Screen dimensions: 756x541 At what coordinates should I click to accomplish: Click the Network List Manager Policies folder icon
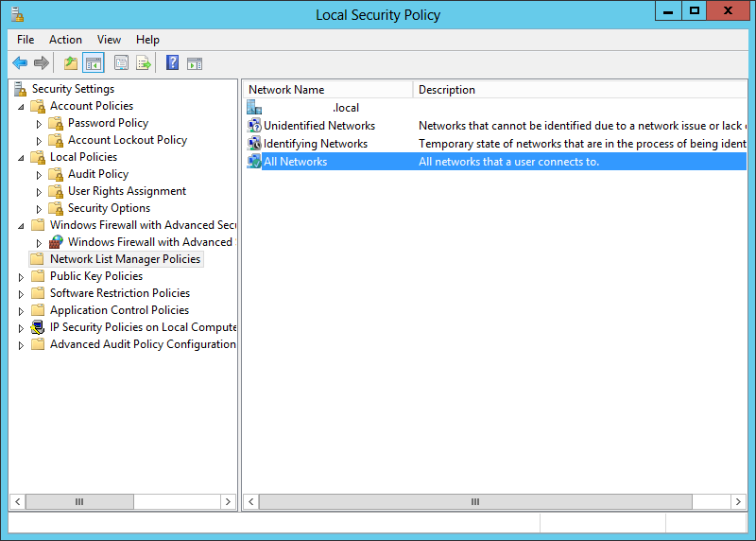(x=38, y=259)
